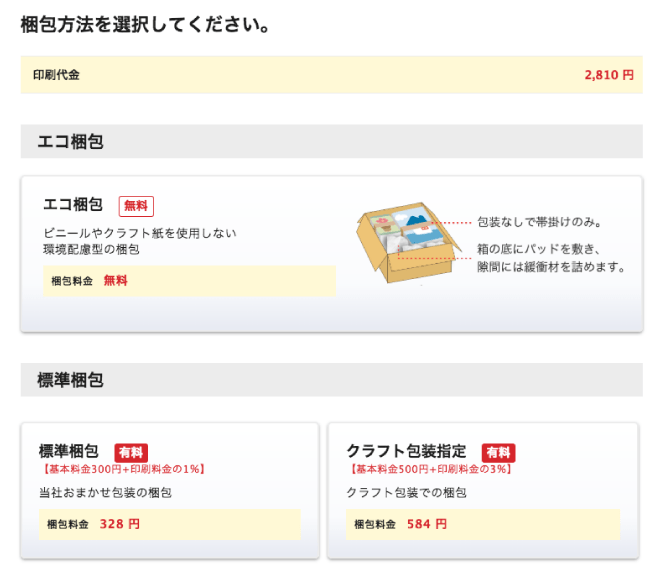This screenshot has width=662, height=584.
Task: Click the 基本料金300円+印刷料金の1% note
Action: [x=123, y=469]
